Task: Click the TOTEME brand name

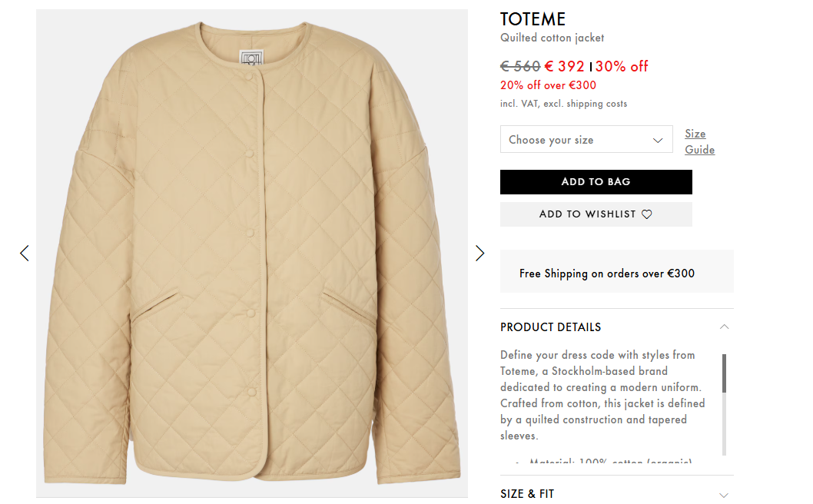Action: (x=533, y=19)
